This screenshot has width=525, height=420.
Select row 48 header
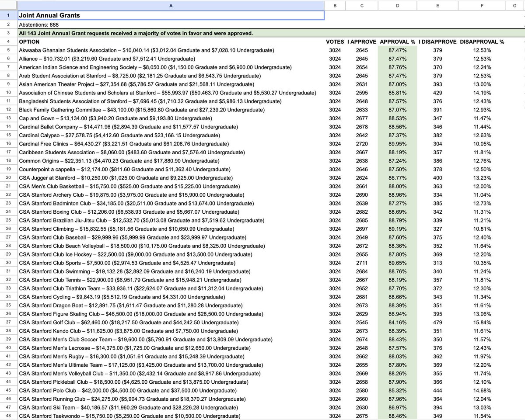[x=9, y=416]
